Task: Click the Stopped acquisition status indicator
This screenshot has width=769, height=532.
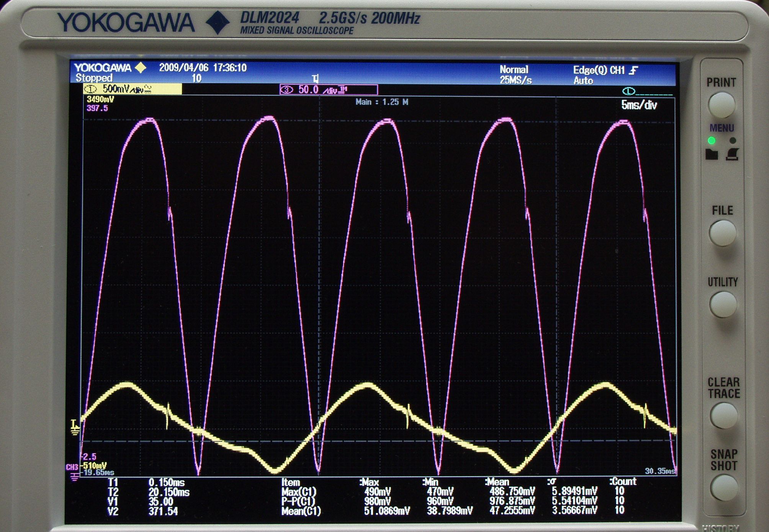Action: (x=94, y=78)
